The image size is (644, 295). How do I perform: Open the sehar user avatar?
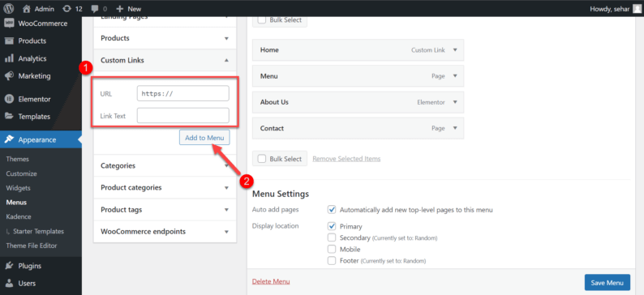(x=637, y=9)
